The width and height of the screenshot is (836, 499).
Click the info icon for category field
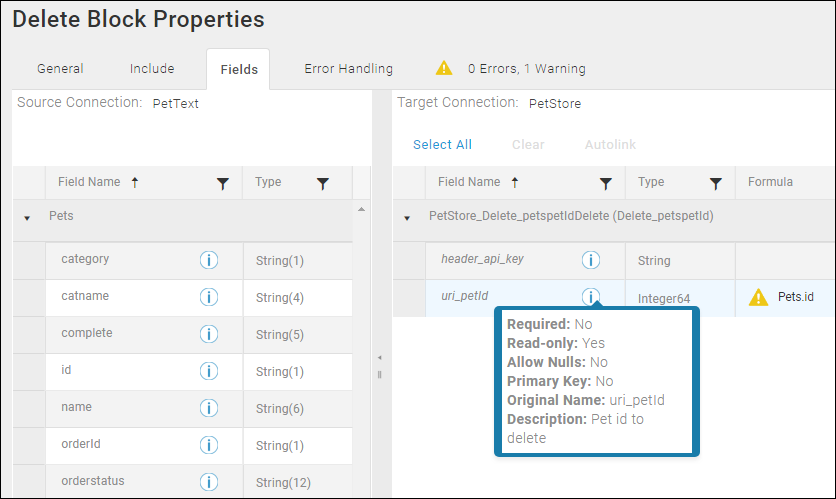[x=209, y=260]
